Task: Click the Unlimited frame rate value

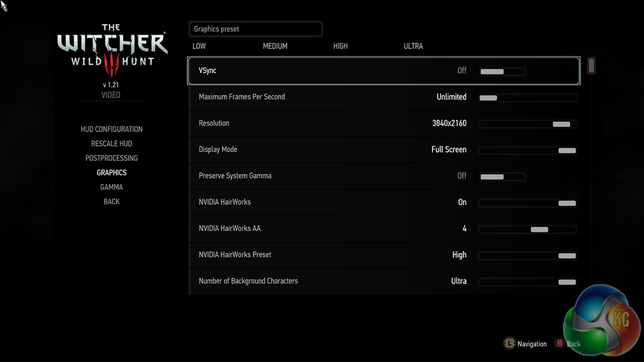Action: click(452, 97)
